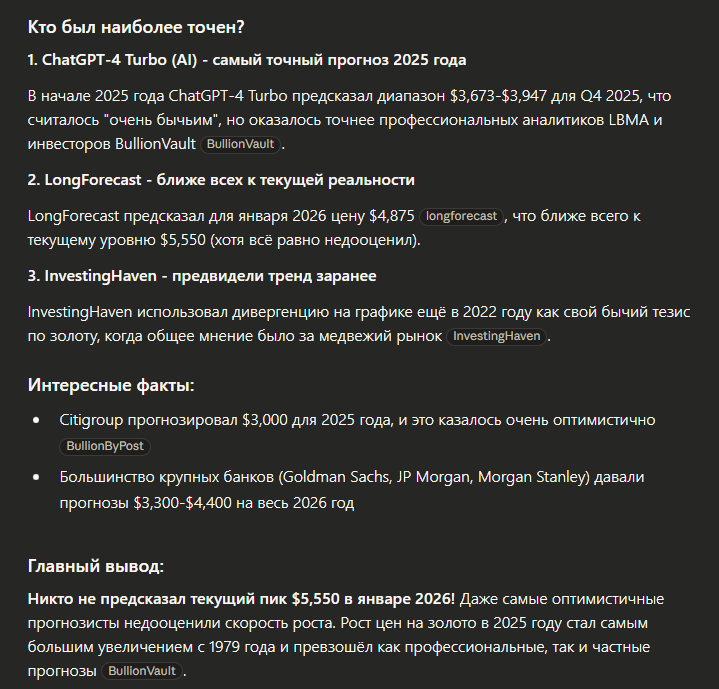This screenshot has height=689, width=719.
Task: Click the longforecast source chip
Action: (461, 216)
